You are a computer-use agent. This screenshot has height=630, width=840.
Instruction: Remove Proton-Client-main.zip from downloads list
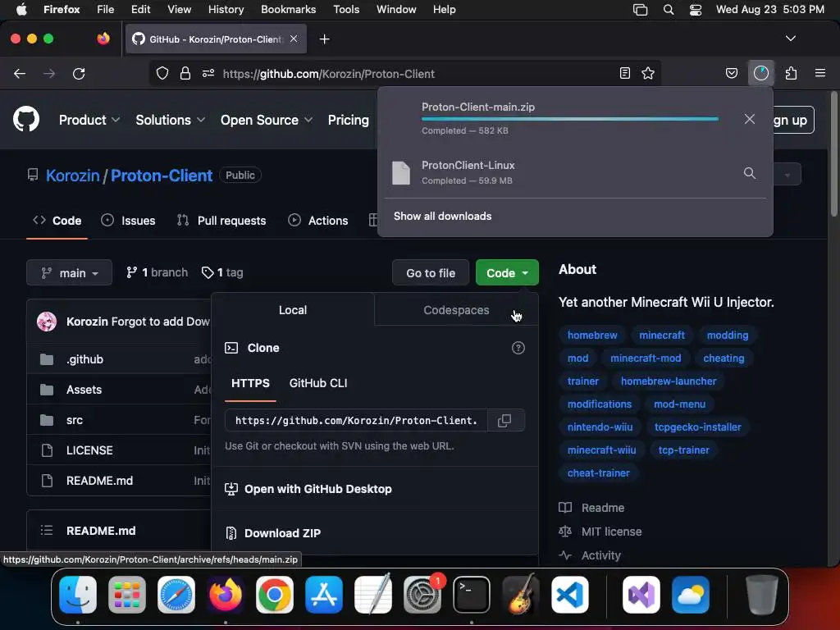coord(750,119)
